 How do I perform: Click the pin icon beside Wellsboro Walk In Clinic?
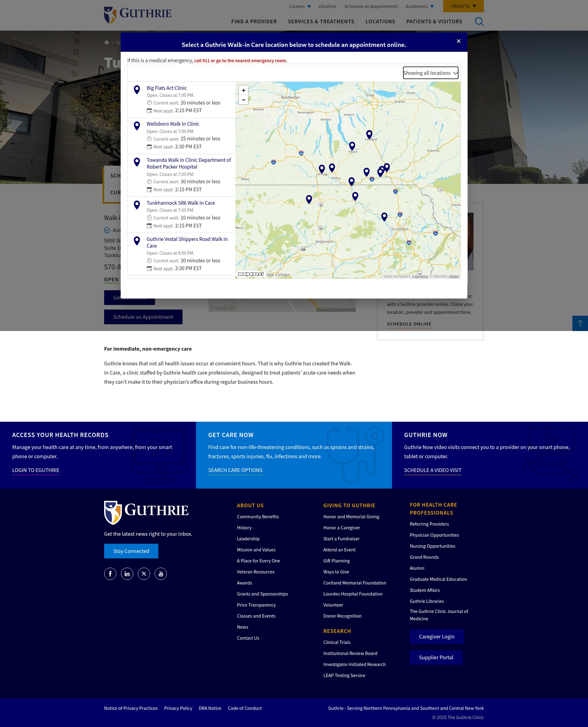137,126
